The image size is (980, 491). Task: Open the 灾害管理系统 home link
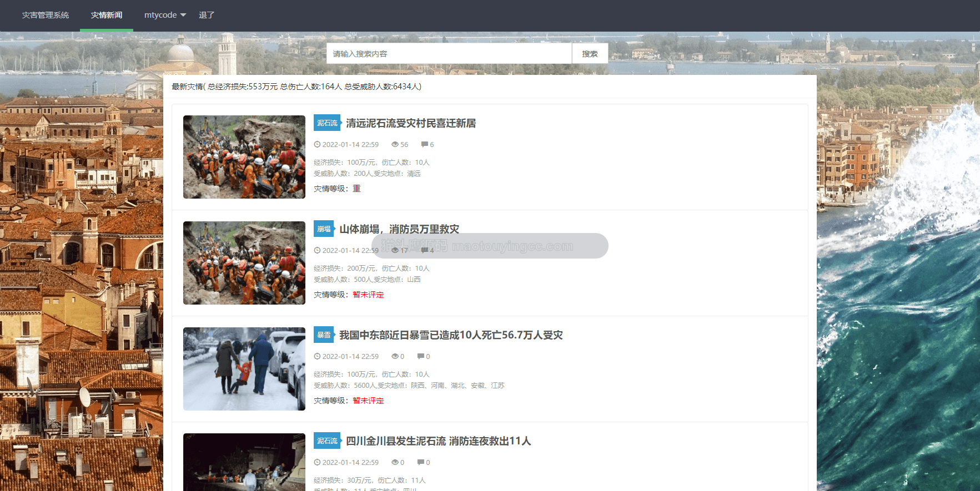[46, 15]
